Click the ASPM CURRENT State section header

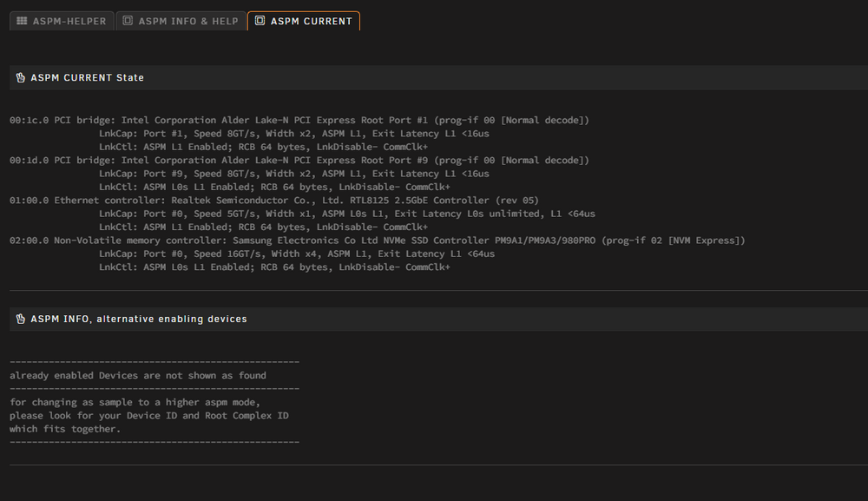[438, 77]
